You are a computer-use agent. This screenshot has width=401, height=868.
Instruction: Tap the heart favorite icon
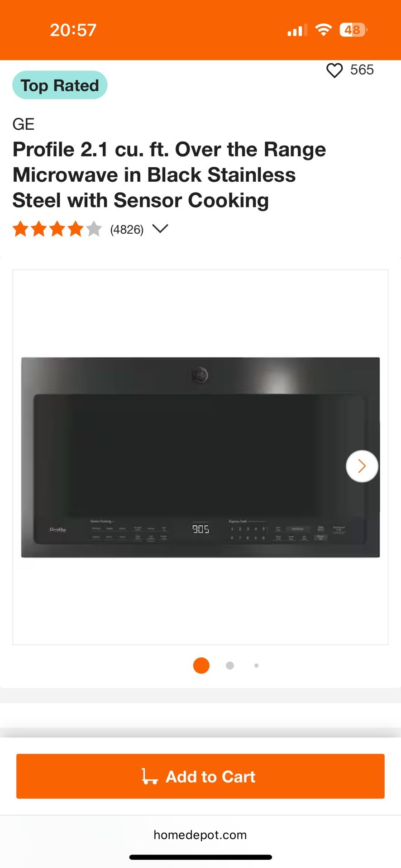pyautogui.click(x=334, y=71)
